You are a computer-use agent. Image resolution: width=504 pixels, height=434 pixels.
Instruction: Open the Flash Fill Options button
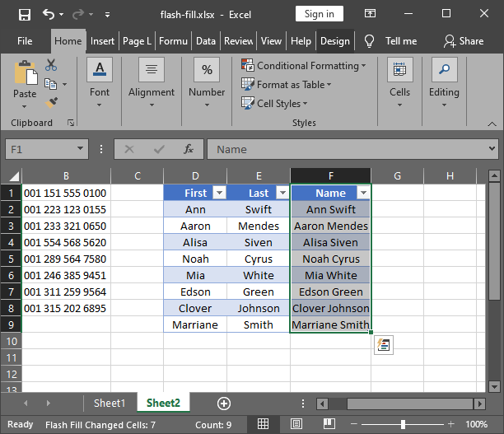click(x=384, y=345)
